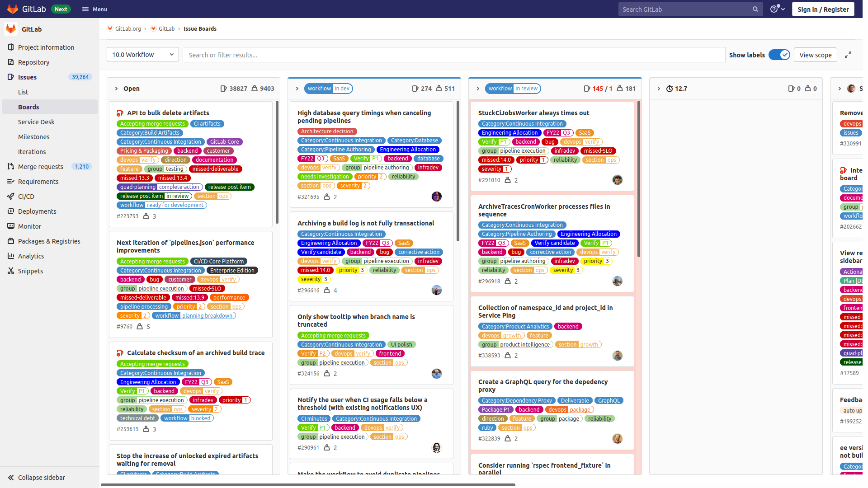Click the Issues sidebar icon
This screenshot has width=868, height=488.
pyautogui.click(x=11, y=77)
